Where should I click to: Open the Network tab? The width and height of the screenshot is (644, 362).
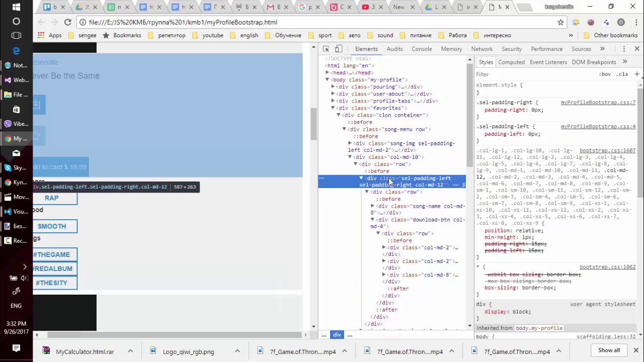tap(482, 49)
